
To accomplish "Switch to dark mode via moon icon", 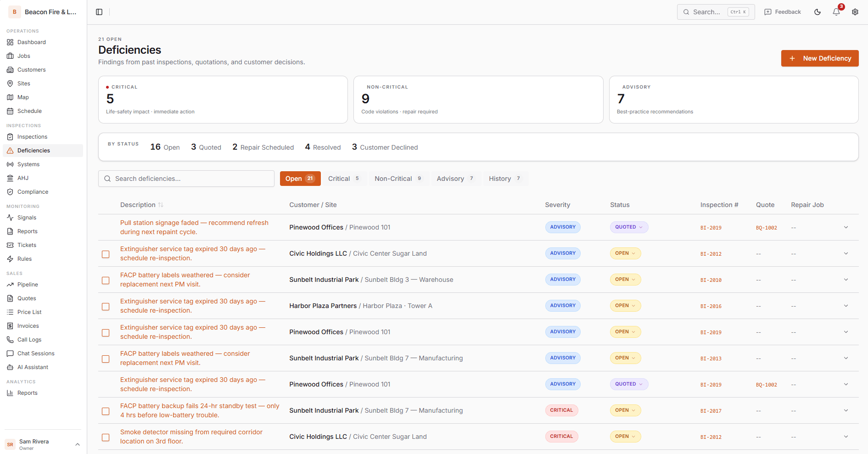I will (818, 12).
